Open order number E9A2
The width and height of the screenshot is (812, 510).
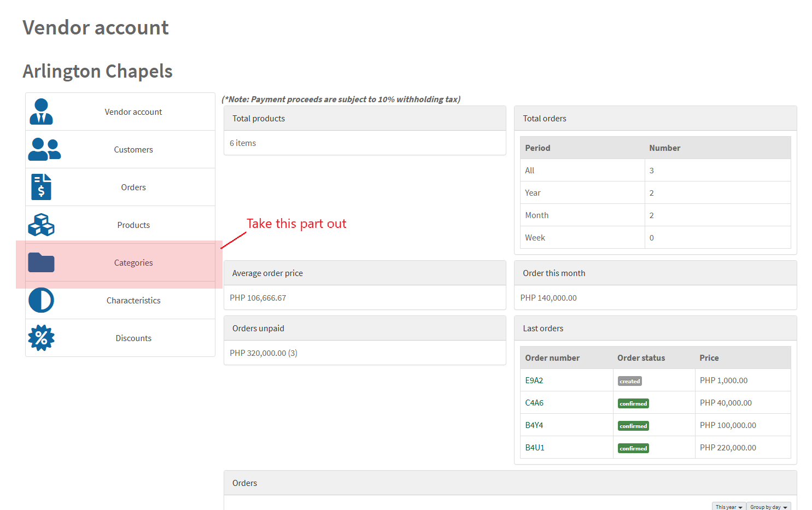[534, 380]
